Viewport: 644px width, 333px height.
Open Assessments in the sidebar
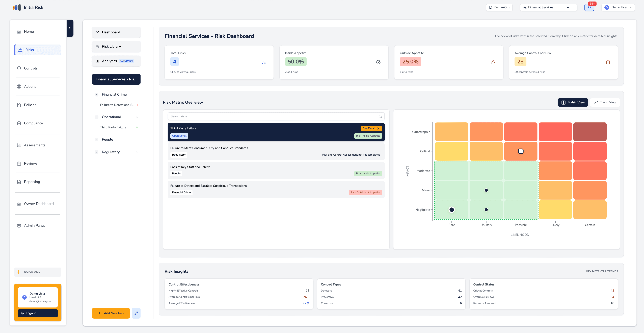coord(38,145)
